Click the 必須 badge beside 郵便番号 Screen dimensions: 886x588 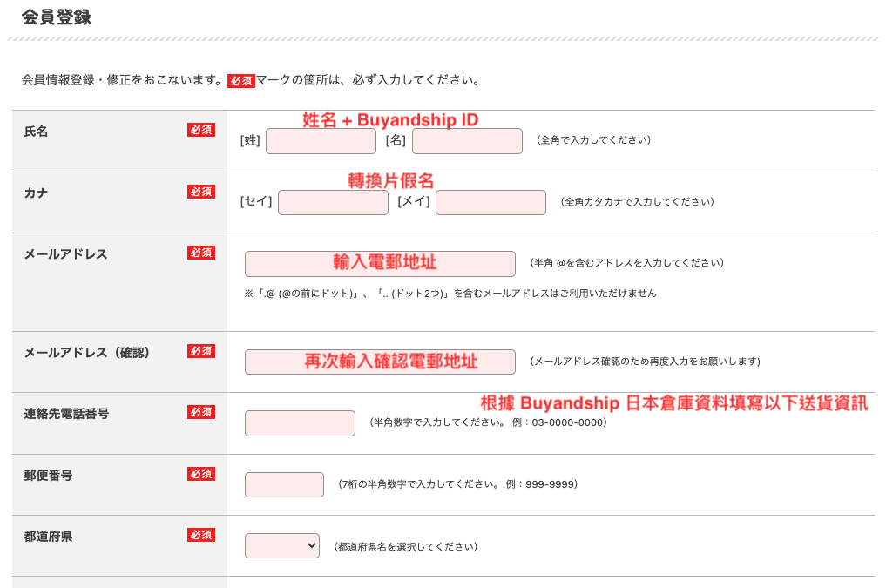[x=201, y=474]
